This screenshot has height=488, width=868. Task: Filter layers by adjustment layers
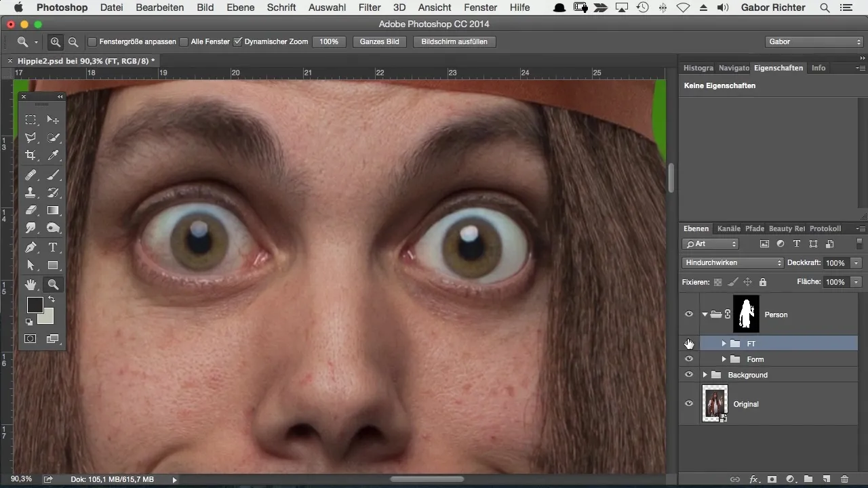[x=781, y=244]
